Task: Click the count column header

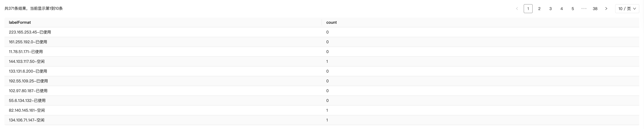Action: click(331, 22)
